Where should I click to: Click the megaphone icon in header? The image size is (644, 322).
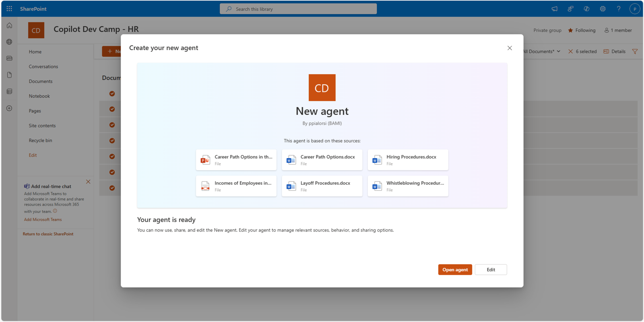point(554,8)
